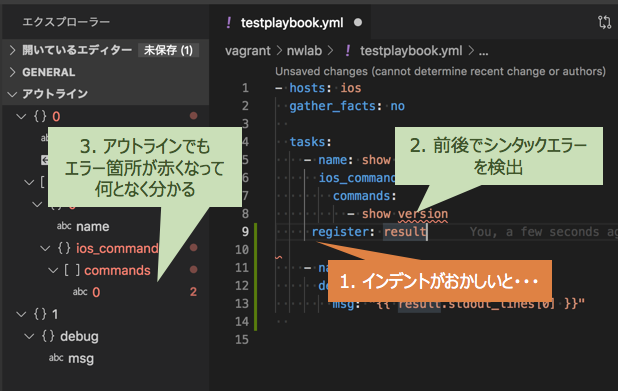Collapse the debug outline node
This screenshot has width=618, height=391.
coord(29,336)
